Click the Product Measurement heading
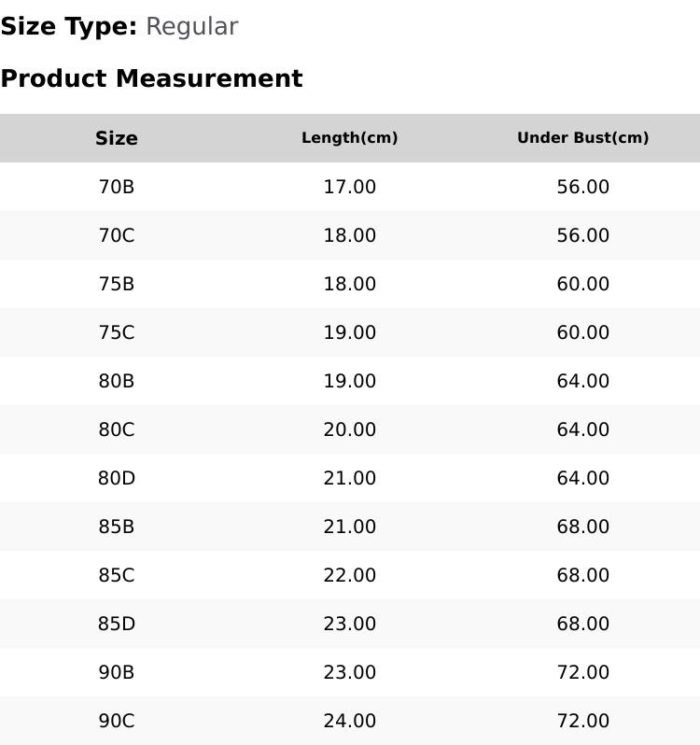The width and height of the screenshot is (700, 745). pyautogui.click(x=151, y=77)
